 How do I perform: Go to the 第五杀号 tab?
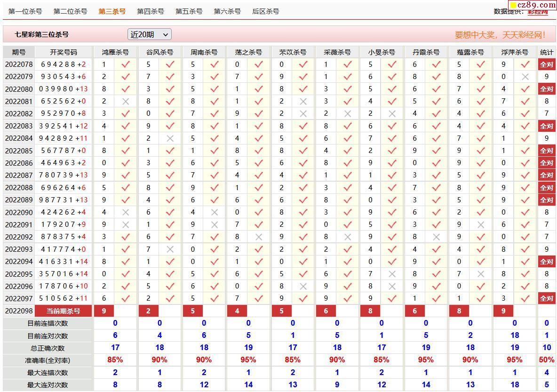(x=189, y=11)
